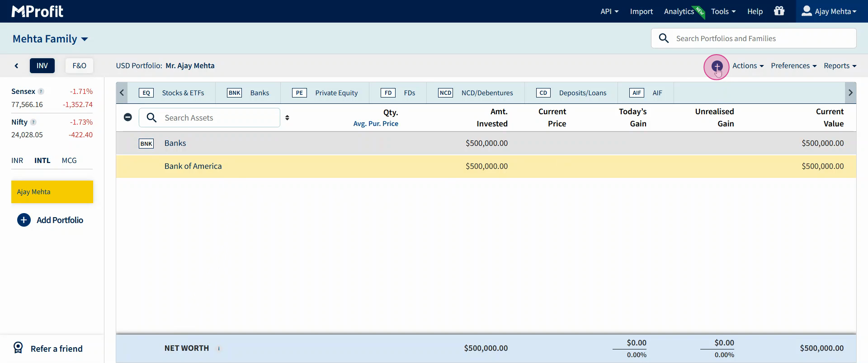
Task: Collapse all groups with the minus icon
Action: click(x=128, y=117)
